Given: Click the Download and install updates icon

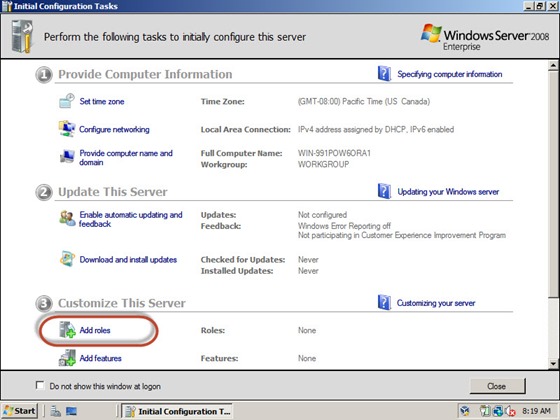Looking at the screenshot, I should (67, 259).
